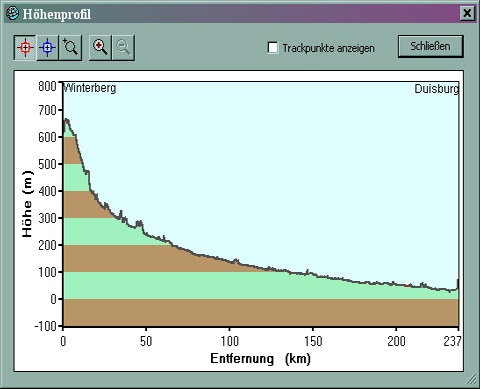480x389 pixels.
Task: Zoom in with the plus magnifier
Action: (x=100, y=48)
